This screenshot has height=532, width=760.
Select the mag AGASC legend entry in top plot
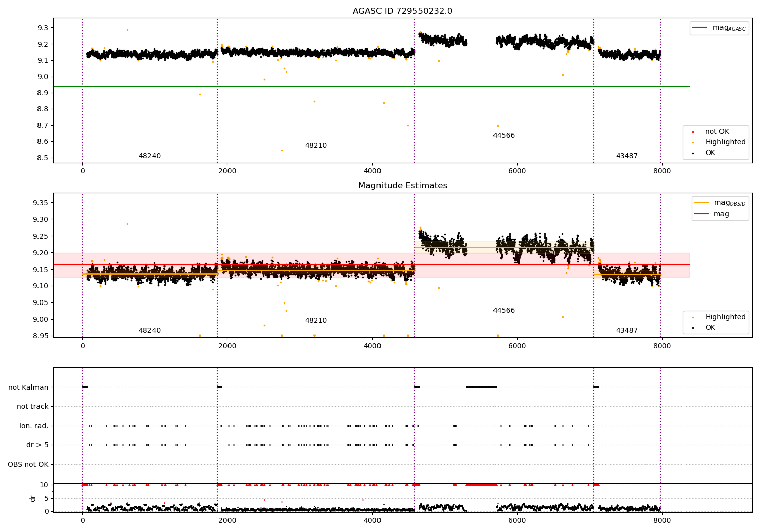[719, 28]
